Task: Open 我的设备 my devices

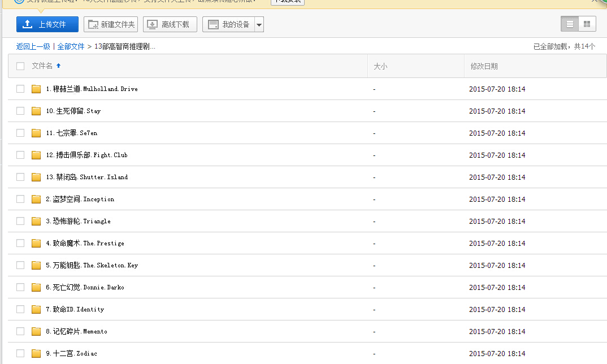Action: pos(228,24)
